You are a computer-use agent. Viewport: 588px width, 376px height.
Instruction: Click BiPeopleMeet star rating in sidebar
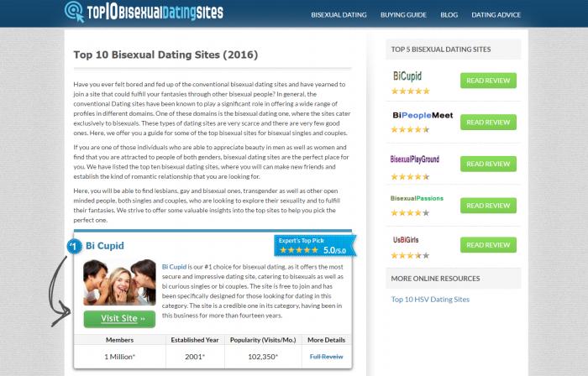[410, 129]
